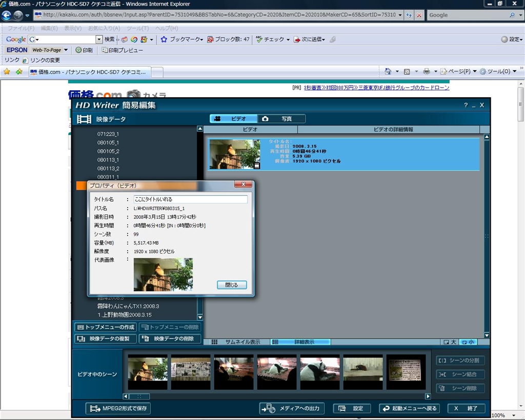
Task: Close the プロパティ dialog with 閉じる
Action: pyautogui.click(x=232, y=285)
